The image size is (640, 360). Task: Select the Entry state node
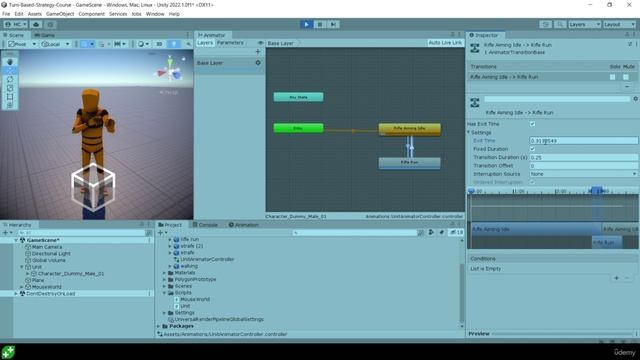pos(298,128)
